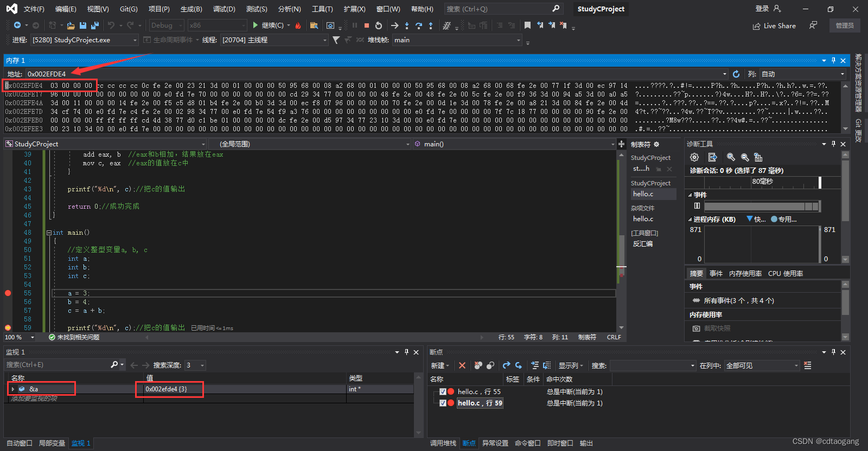
Task: Click 新建 in the breakpoints toolbar
Action: [440, 365]
